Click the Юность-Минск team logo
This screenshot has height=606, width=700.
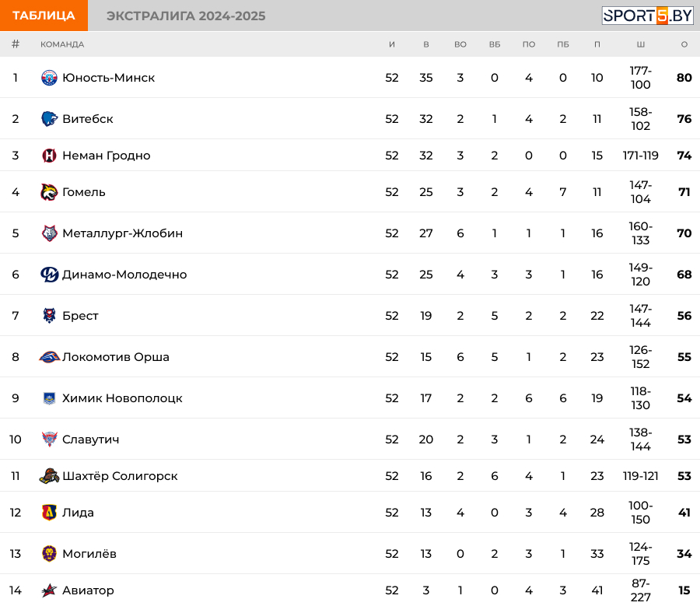click(x=49, y=78)
